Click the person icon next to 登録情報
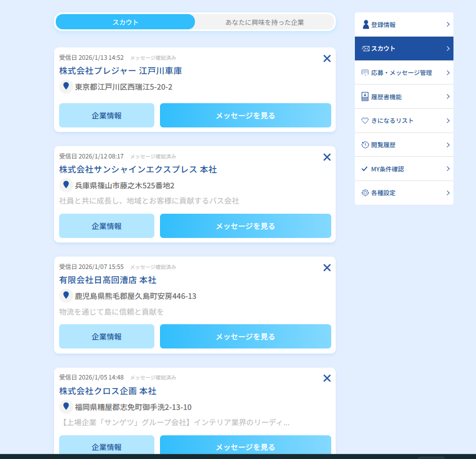 [366, 25]
